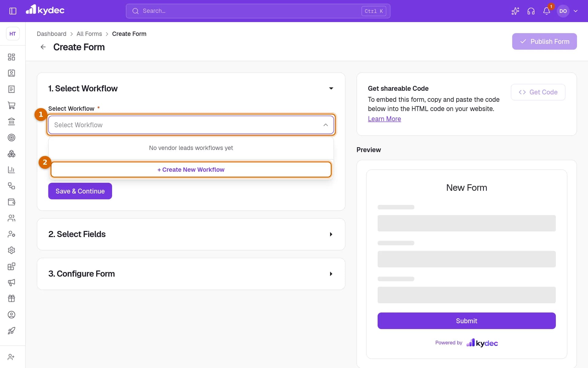588x368 pixels.
Task: Go back using the left arrow
Action: click(x=43, y=47)
